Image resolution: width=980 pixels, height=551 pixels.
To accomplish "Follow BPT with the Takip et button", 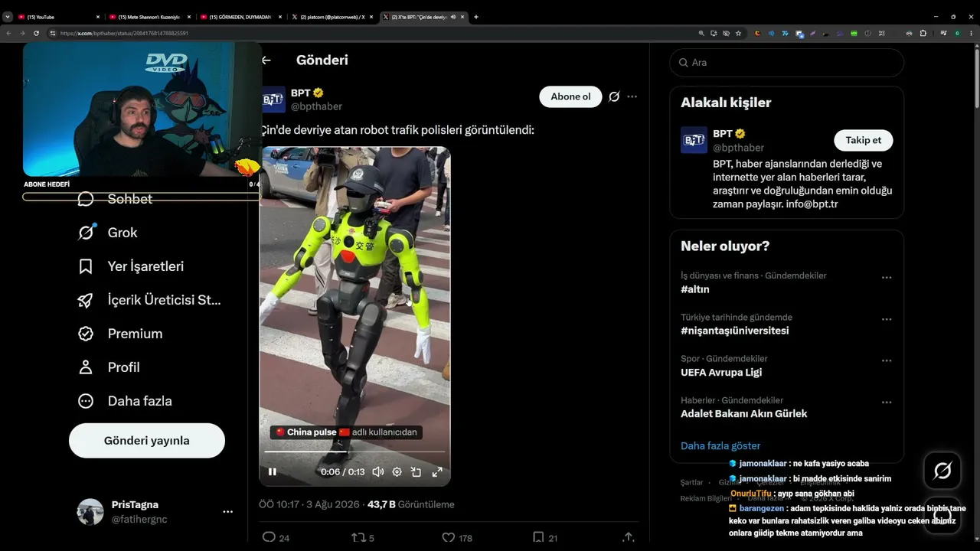I will (x=863, y=140).
